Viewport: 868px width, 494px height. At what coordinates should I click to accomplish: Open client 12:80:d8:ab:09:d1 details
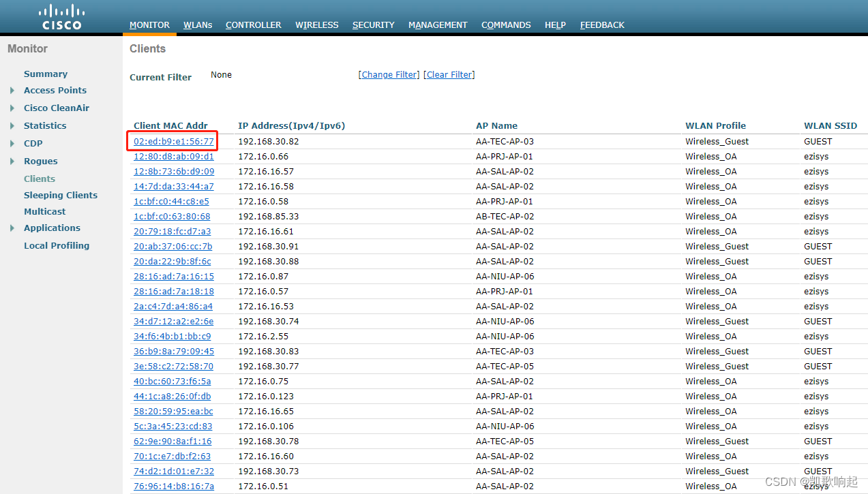click(174, 157)
